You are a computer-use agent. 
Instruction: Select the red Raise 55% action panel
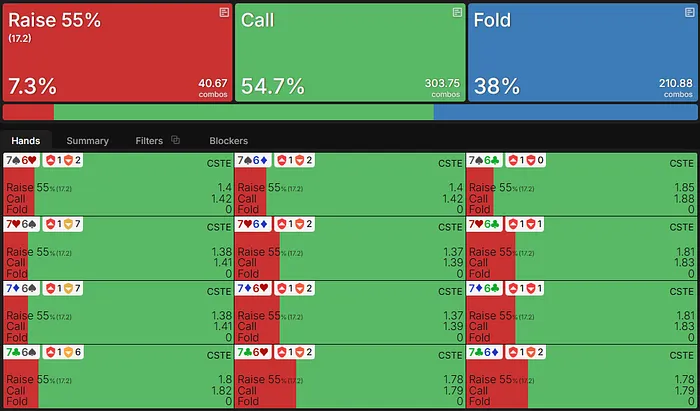click(117, 52)
